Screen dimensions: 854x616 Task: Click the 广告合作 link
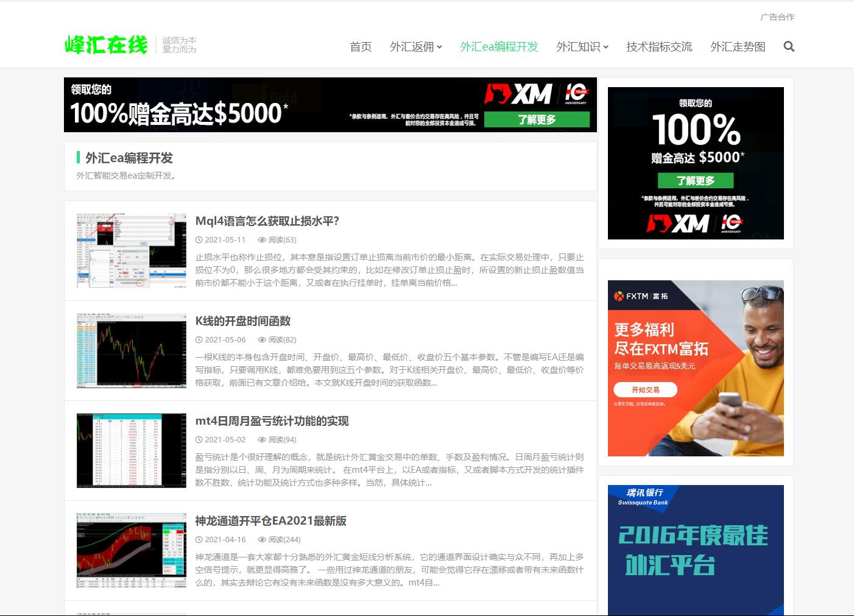click(x=777, y=17)
